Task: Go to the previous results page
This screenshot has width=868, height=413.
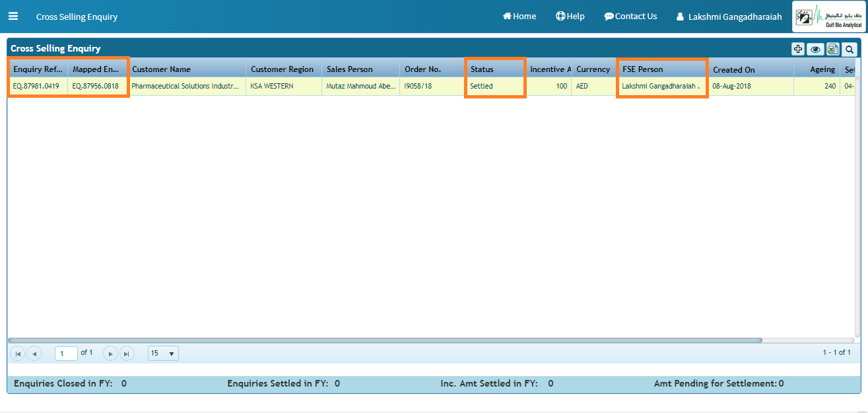Action: (34, 354)
